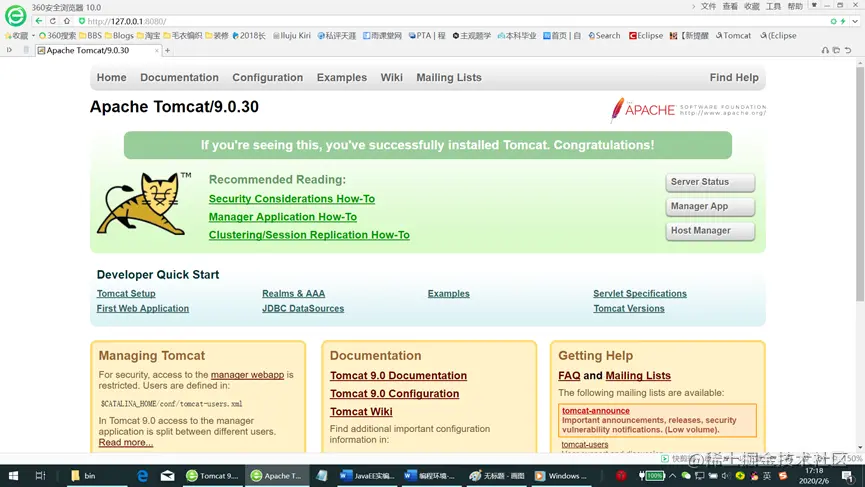Viewport: 865px width, 487px height.
Task: Open the Tomcat Setup link
Action: click(x=126, y=293)
